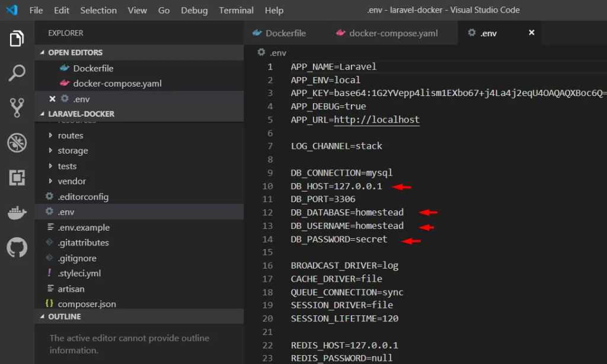Click the .gitignore diamond icon
This screenshot has width=607, height=364.
[49, 258]
